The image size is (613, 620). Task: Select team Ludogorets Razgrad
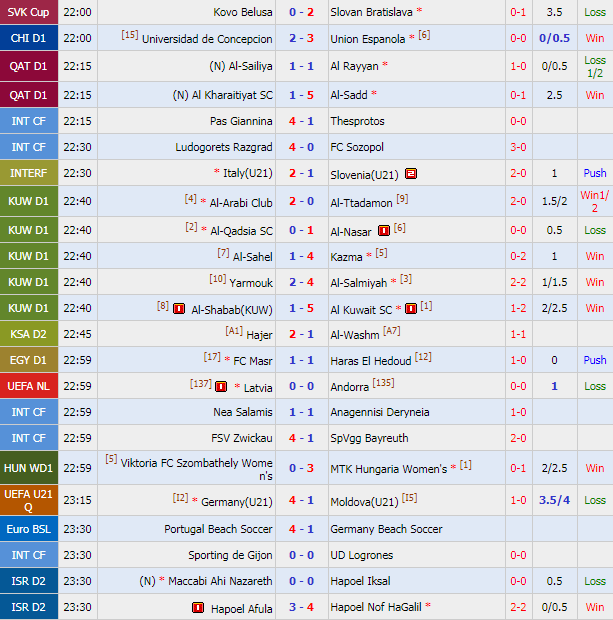click(224, 147)
